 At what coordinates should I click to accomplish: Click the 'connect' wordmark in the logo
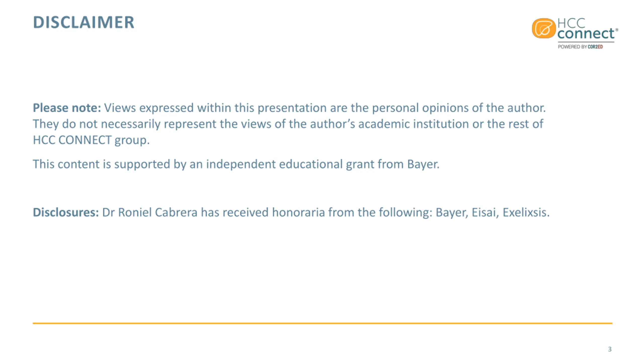pyautogui.click(x=586, y=34)
